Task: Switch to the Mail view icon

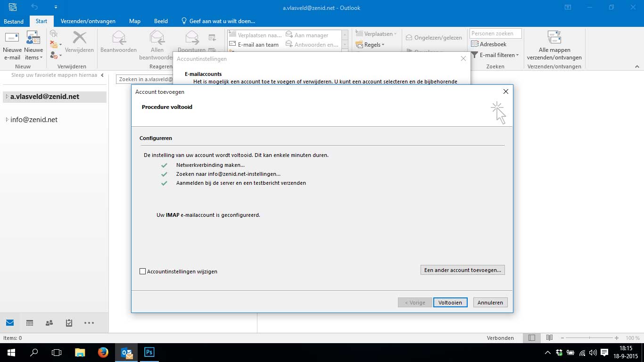Action: (x=10, y=323)
